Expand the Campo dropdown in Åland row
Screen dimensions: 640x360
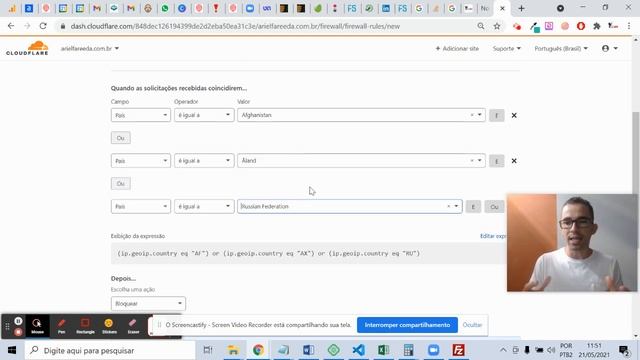(x=141, y=161)
